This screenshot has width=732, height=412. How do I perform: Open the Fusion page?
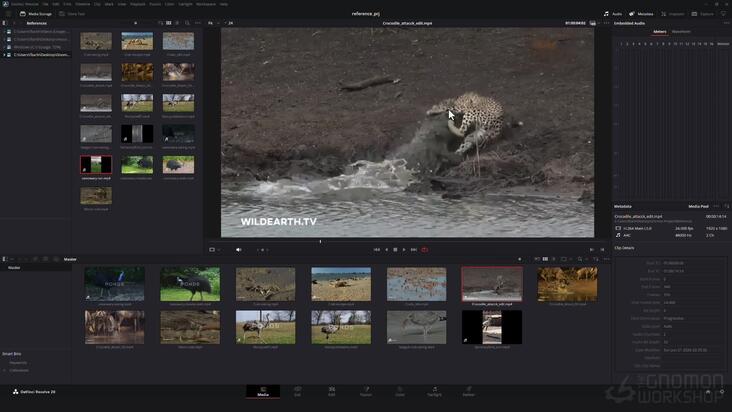tap(366, 391)
